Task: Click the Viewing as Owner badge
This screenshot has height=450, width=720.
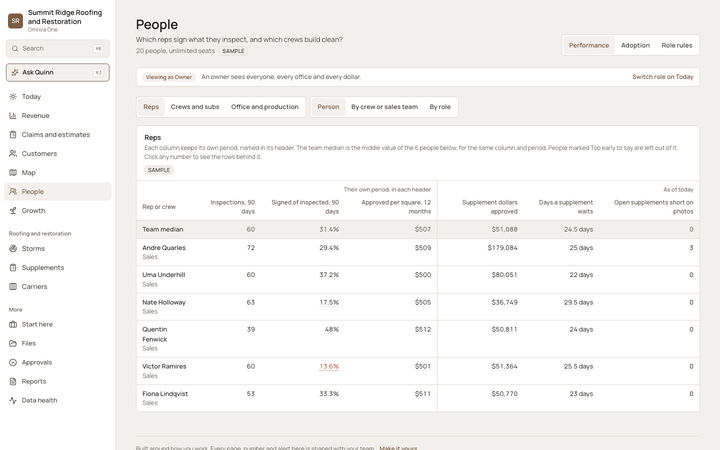Action: click(x=169, y=77)
